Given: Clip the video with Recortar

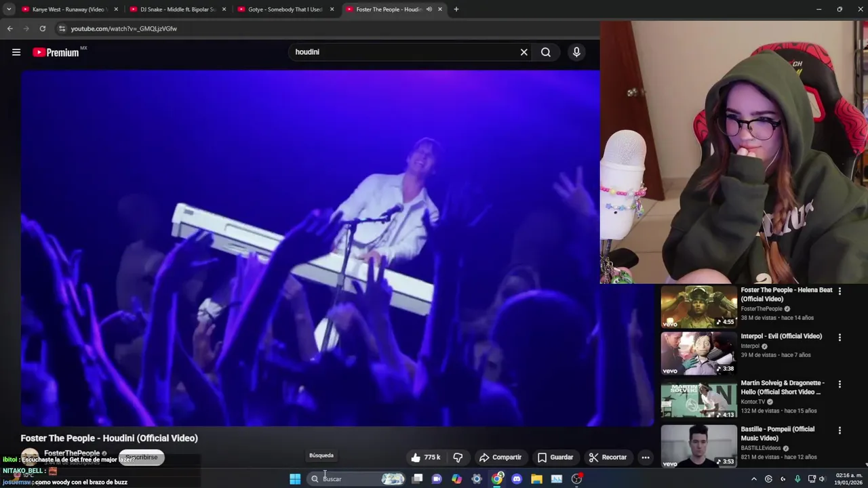Looking at the screenshot, I should 608,457.
